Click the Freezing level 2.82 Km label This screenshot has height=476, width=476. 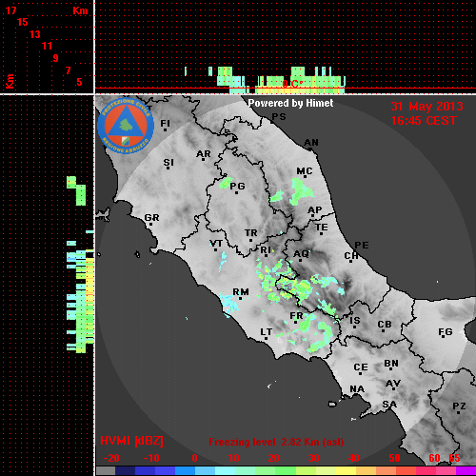(x=276, y=442)
